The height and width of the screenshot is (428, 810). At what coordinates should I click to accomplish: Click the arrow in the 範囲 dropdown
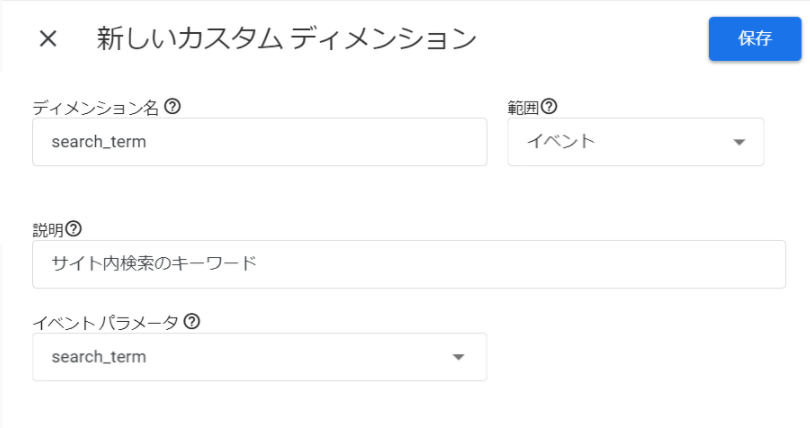click(x=739, y=142)
